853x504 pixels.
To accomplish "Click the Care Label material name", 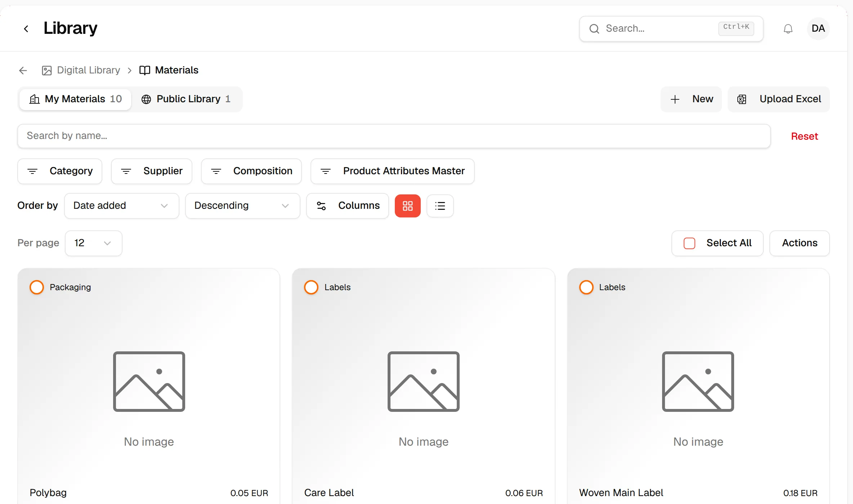I will pyautogui.click(x=329, y=493).
